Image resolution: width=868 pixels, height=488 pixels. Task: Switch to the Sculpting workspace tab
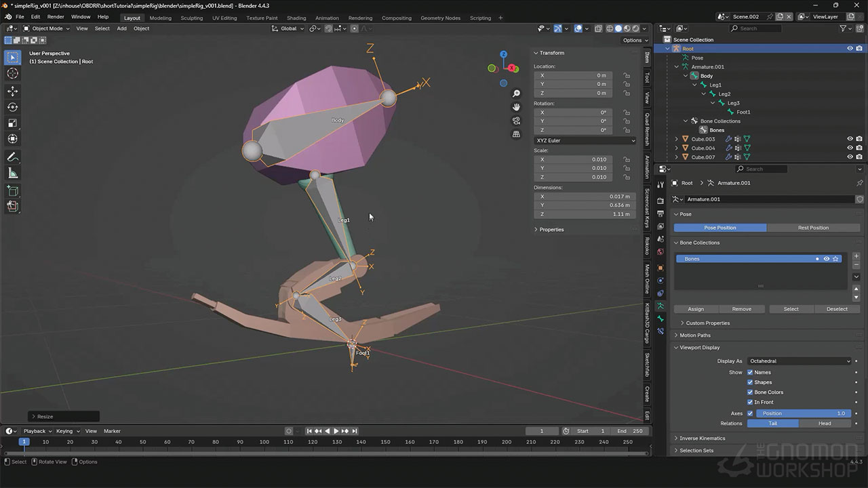pos(191,18)
